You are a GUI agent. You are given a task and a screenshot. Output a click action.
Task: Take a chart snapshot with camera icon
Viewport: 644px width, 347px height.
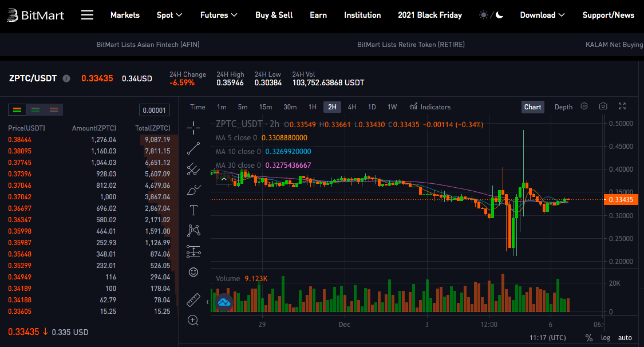click(603, 107)
